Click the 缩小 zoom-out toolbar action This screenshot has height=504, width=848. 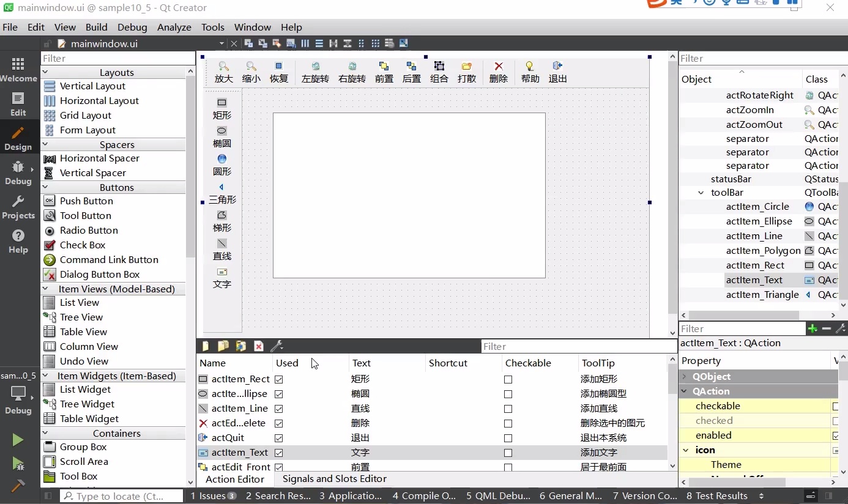pyautogui.click(x=251, y=72)
